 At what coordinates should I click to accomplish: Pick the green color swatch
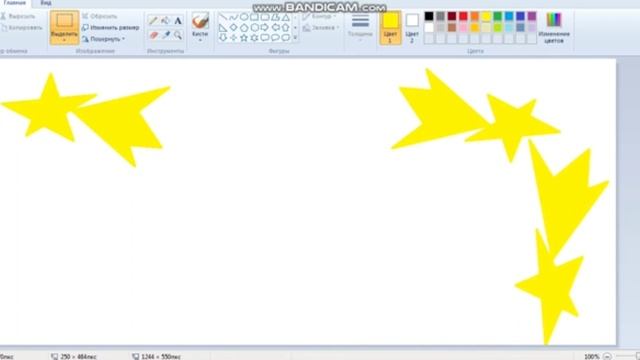498,16
